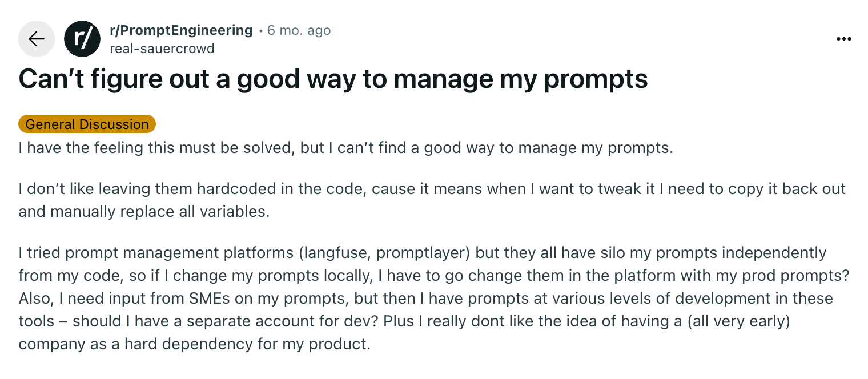This screenshot has height=379, width=868.
Task: Click the line "and manually replace all variables."
Action: tap(143, 212)
